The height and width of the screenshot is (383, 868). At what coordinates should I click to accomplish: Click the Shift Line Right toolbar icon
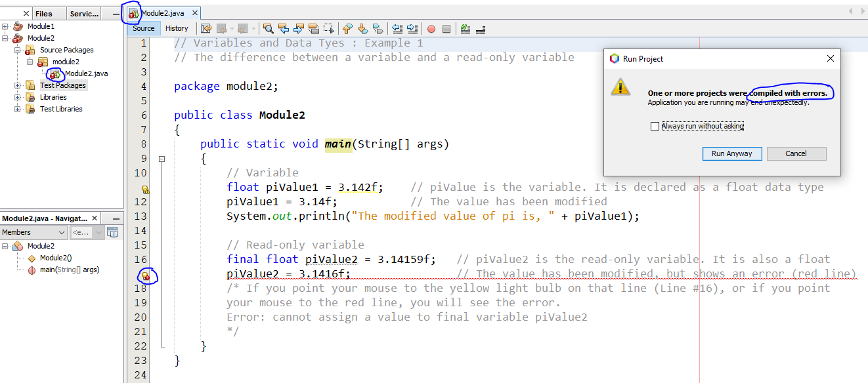click(411, 28)
